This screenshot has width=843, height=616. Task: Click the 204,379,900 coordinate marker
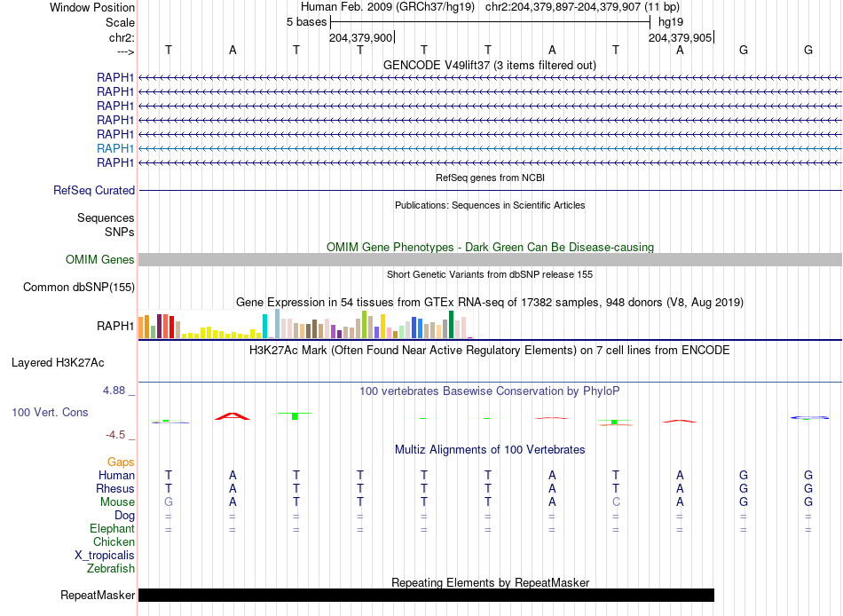tap(361, 37)
